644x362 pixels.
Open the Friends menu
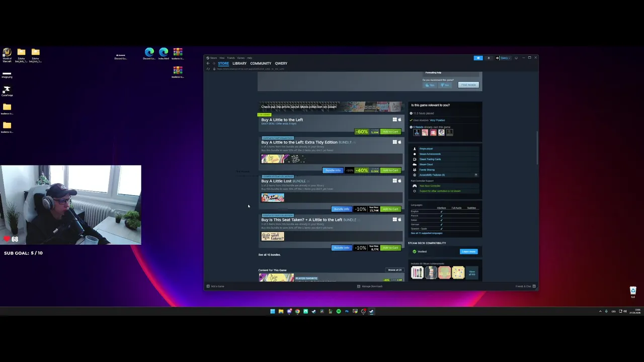tap(231, 58)
